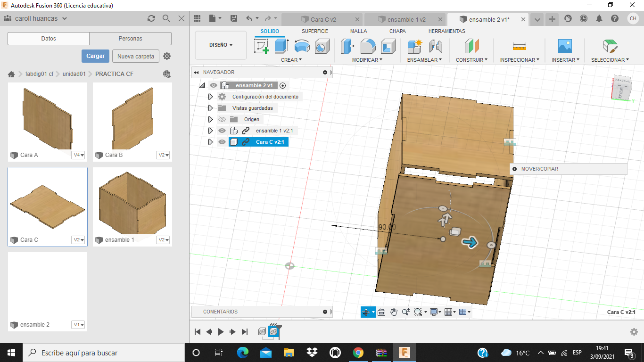Open the Personas tab in data panel
The width and height of the screenshot is (644, 362).
(131, 39)
